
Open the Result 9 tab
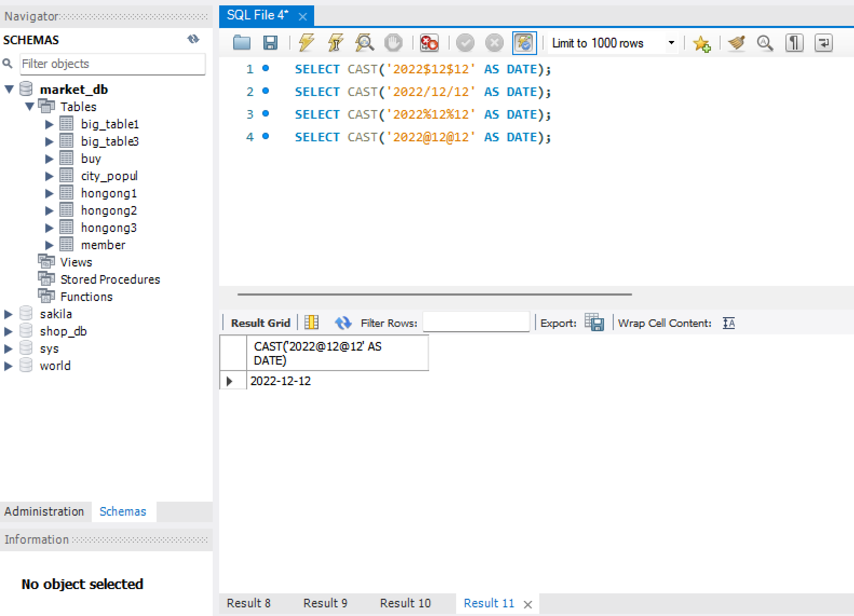325,603
